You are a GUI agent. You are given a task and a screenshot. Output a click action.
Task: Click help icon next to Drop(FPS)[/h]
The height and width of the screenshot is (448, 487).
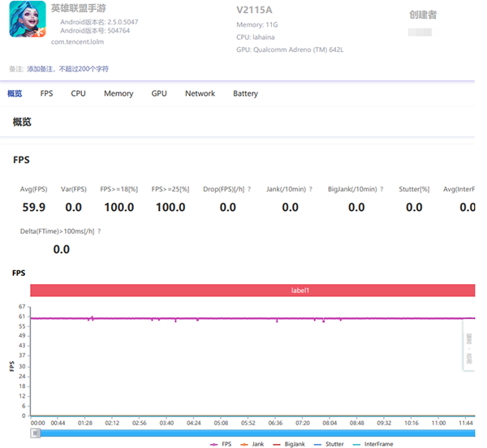tap(249, 189)
